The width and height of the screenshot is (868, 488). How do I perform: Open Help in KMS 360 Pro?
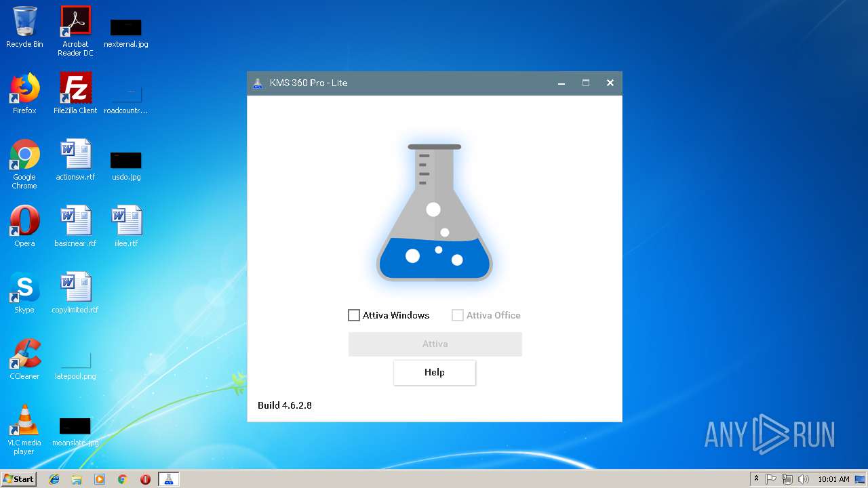tap(435, 372)
